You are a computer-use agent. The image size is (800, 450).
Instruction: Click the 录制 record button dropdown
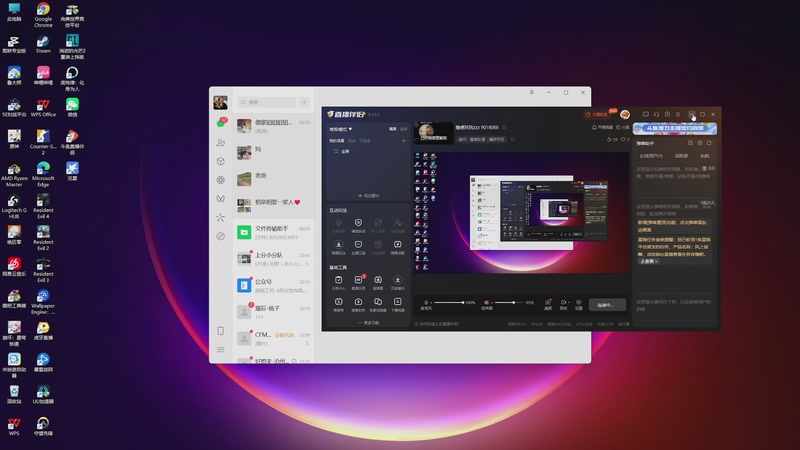564,305
